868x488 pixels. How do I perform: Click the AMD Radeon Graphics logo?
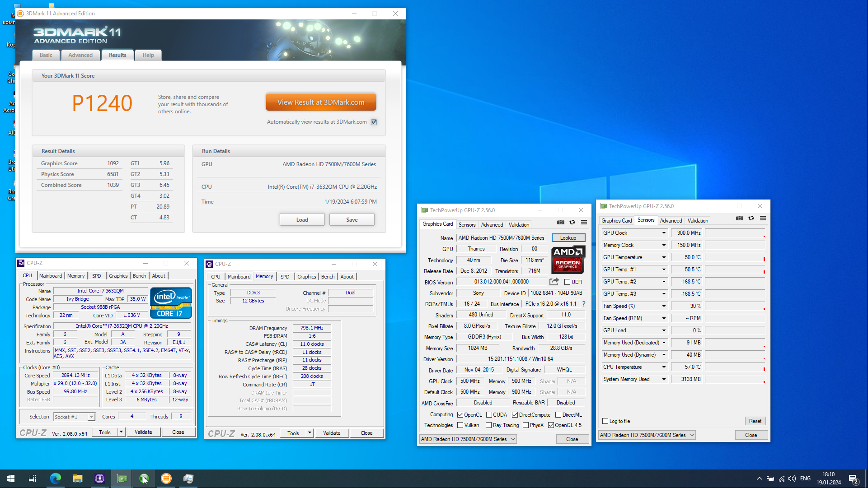(x=568, y=260)
